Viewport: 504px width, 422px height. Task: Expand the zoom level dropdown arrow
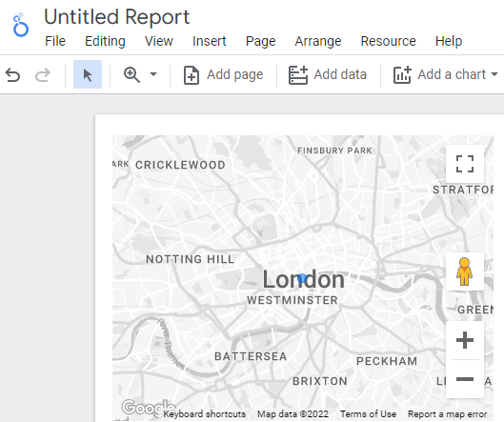pos(153,74)
